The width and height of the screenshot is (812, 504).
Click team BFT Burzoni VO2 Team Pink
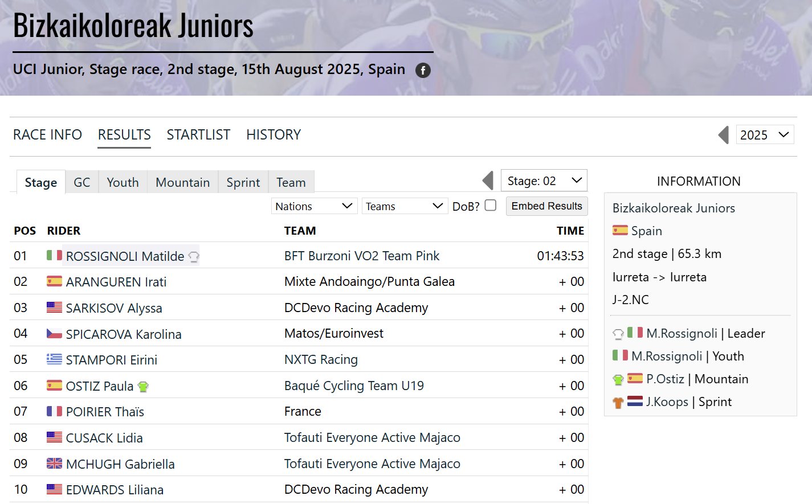[x=362, y=256]
